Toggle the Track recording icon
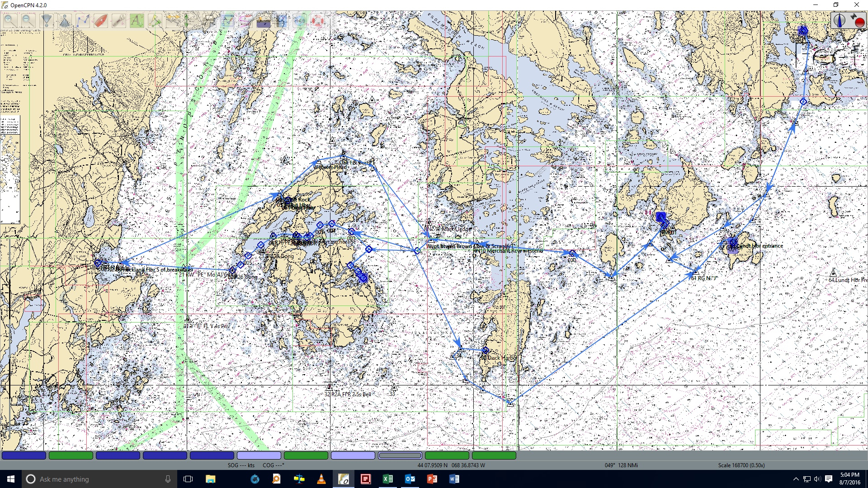Image resolution: width=868 pixels, height=488 pixels. coord(245,21)
